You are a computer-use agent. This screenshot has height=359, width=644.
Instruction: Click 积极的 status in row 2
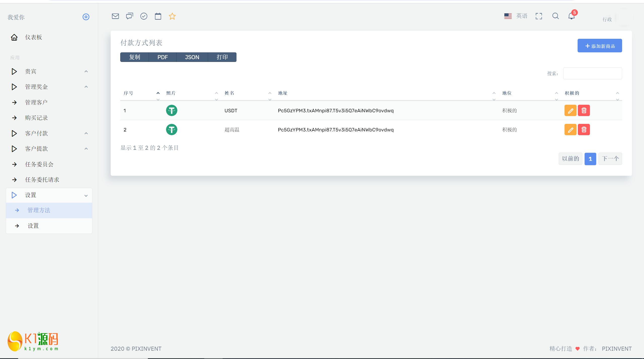pos(509,130)
